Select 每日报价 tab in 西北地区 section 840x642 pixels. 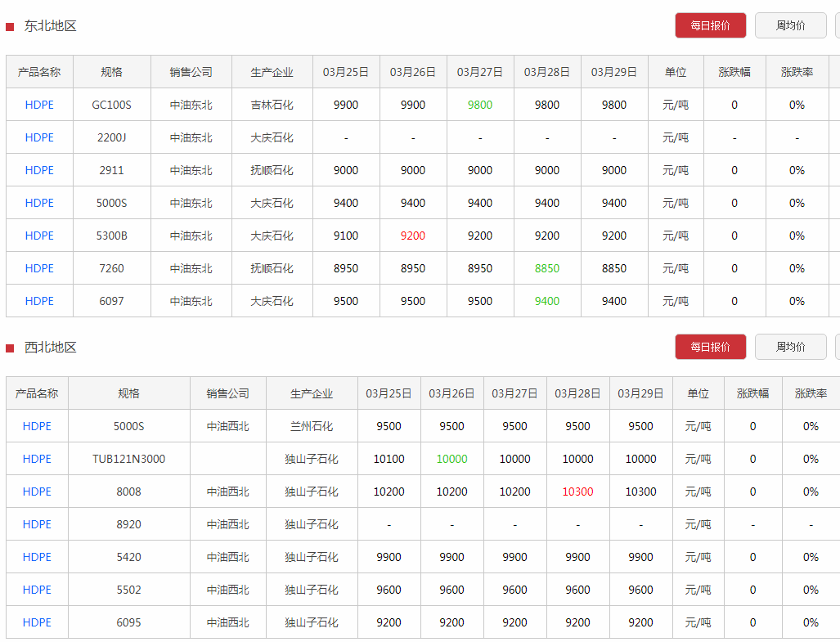click(x=710, y=347)
